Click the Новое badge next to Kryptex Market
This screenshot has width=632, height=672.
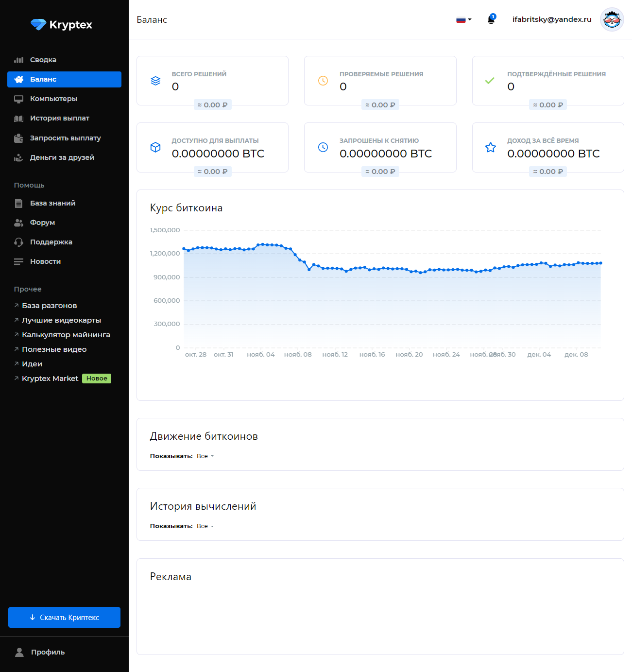(x=97, y=379)
